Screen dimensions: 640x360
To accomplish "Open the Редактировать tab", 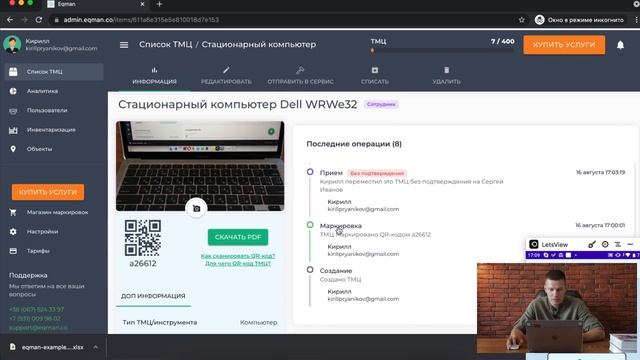I will coord(226,76).
